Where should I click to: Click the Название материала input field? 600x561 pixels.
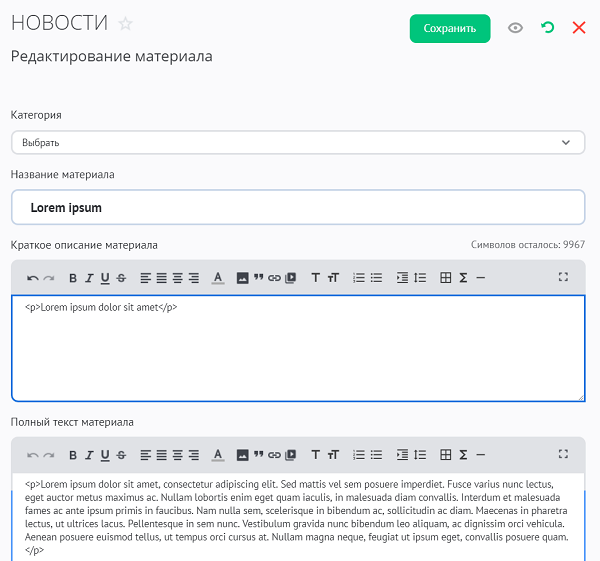point(297,208)
